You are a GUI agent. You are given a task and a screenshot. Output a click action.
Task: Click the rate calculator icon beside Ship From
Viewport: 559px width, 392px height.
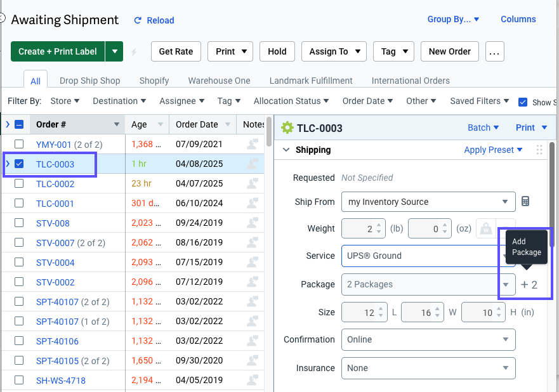pyautogui.click(x=525, y=201)
